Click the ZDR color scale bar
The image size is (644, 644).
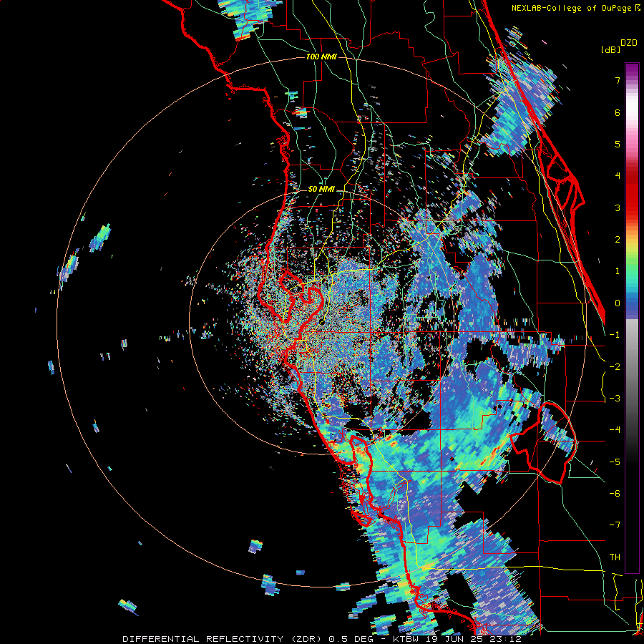point(632,318)
